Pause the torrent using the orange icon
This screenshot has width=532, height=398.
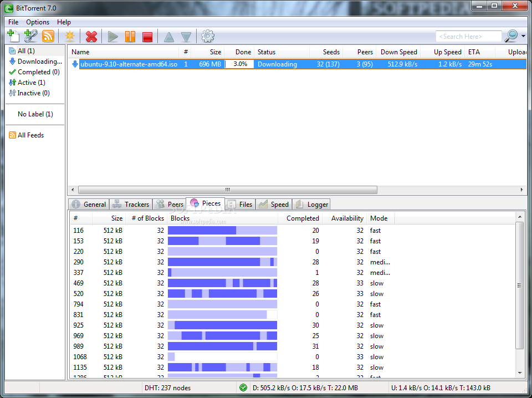point(130,37)
